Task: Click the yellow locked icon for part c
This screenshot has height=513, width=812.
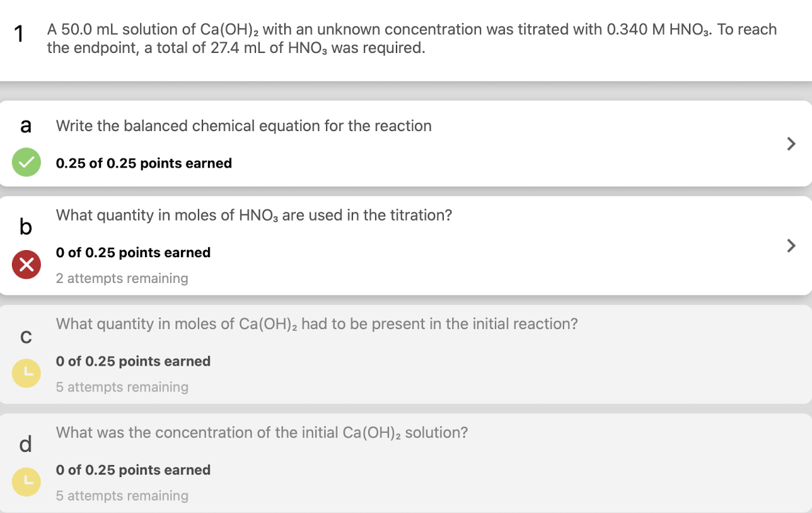Action: click(x=26, y=373)
